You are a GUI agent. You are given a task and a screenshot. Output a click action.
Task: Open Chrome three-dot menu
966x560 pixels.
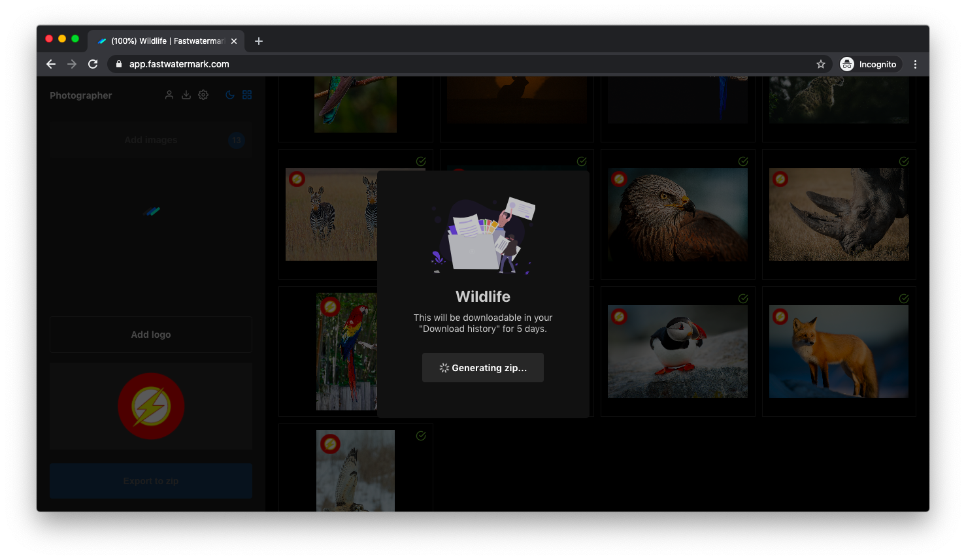click(x=915, y=64)
